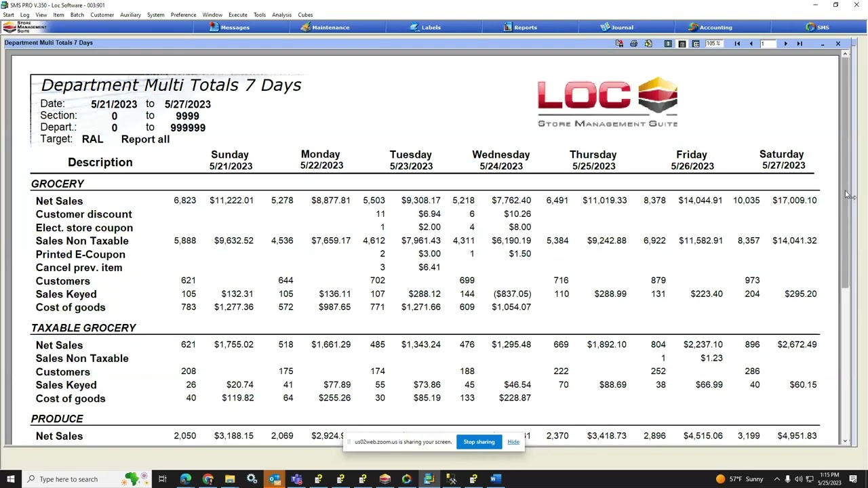Open Outlook from taskbar
Screen dimensions: 868x488
274,479
